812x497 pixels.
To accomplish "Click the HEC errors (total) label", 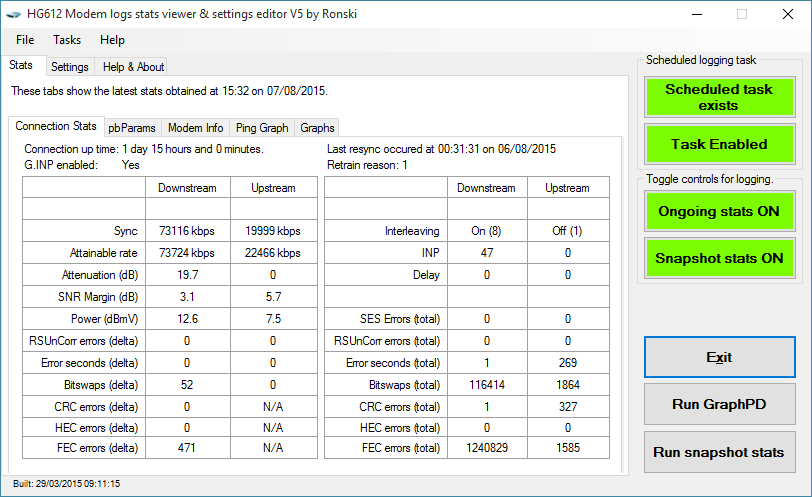I will tap(400, 428).
